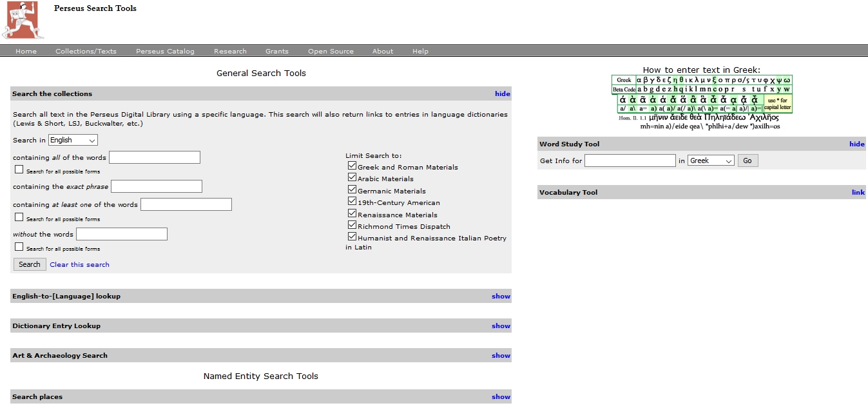The width and height of the screenshot is (868, 419).
Task: Open the About page
Action: [x=383, y=52]
